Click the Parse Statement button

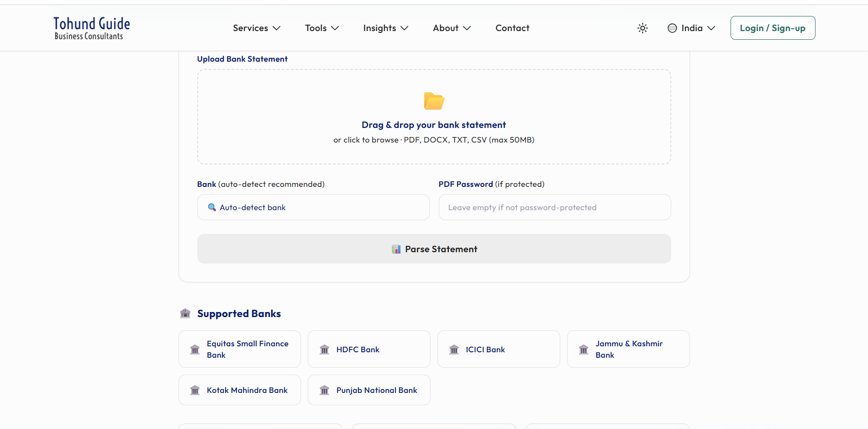pos(434,249)
